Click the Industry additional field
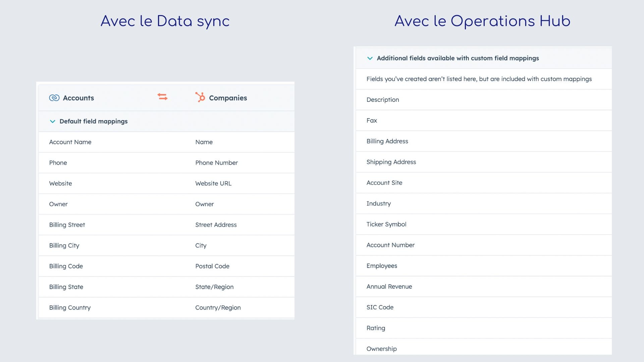Screen dimensions: 644x362 (379, 204)
